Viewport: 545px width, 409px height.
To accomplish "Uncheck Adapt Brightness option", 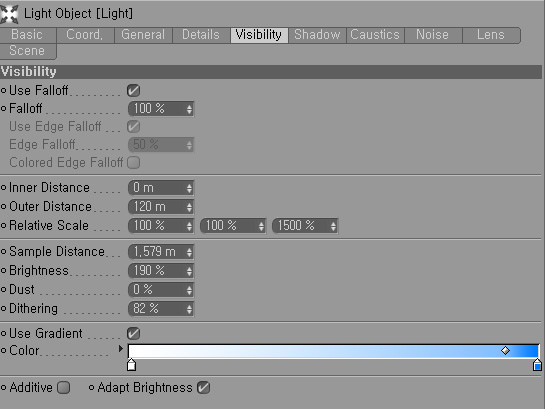I will tap(203, 387).
